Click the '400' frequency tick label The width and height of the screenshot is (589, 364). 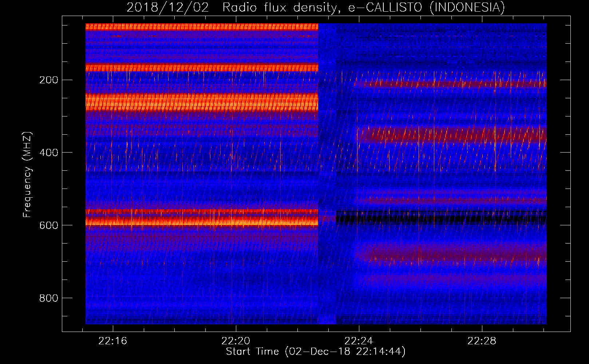click(x=49, y=153)
